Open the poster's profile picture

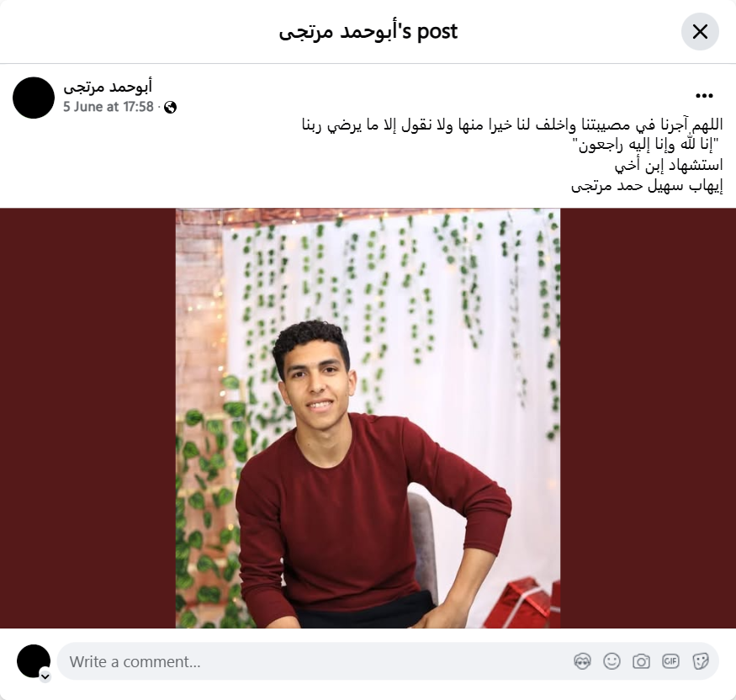34,98
